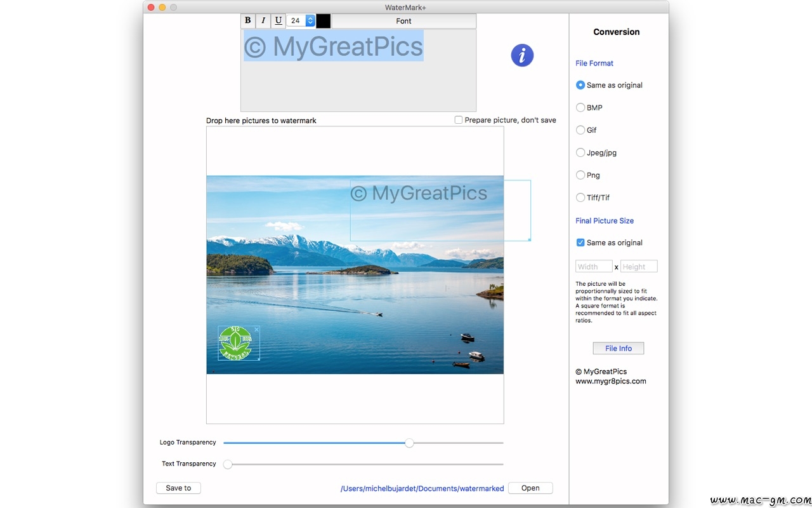812x508 pixels.
Task: Pick text color from black swatch
Action: [x=324, y=21]
